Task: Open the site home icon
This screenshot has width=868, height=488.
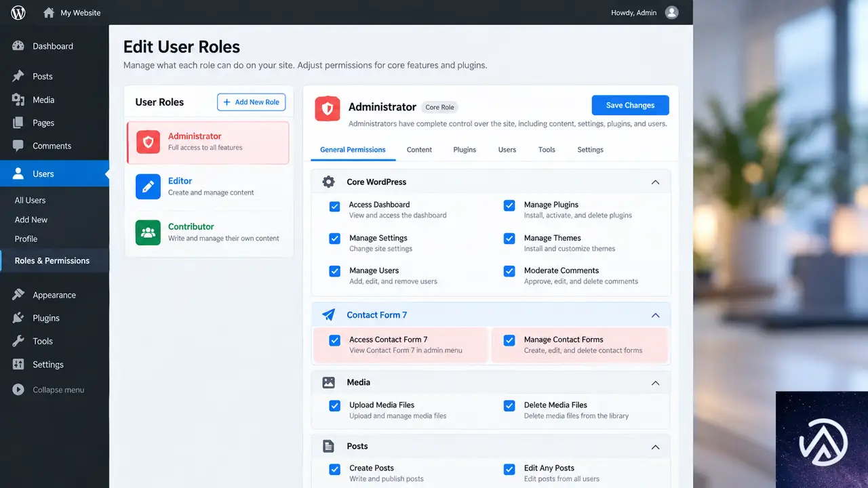Action: pos(49,12)
